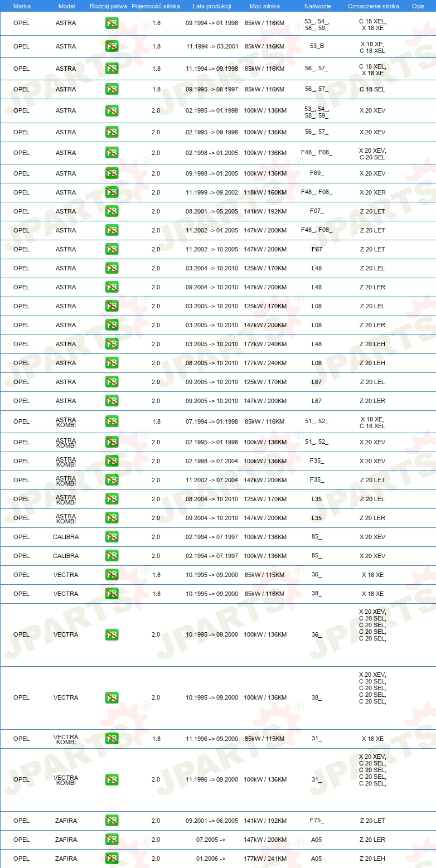Click the PB icon in the 02.1998 -> 07.2004 row
Image resolution: width=436 pixels, height=868 pixels.
[x=112, y=461]
